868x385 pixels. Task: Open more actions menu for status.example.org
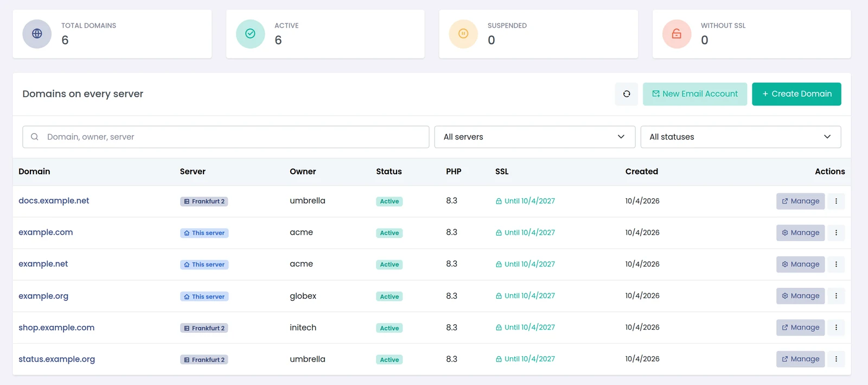click(836, 359)
